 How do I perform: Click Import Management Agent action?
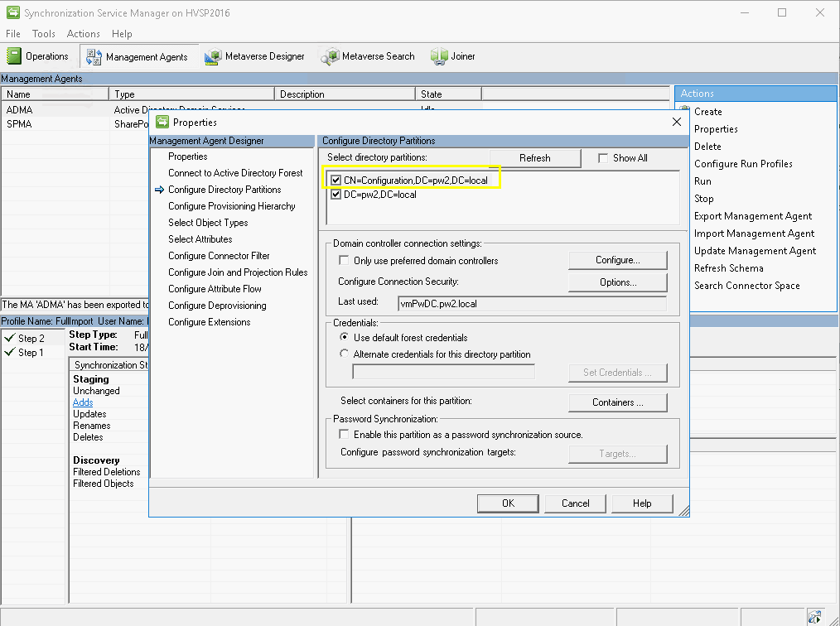point(754,234)
